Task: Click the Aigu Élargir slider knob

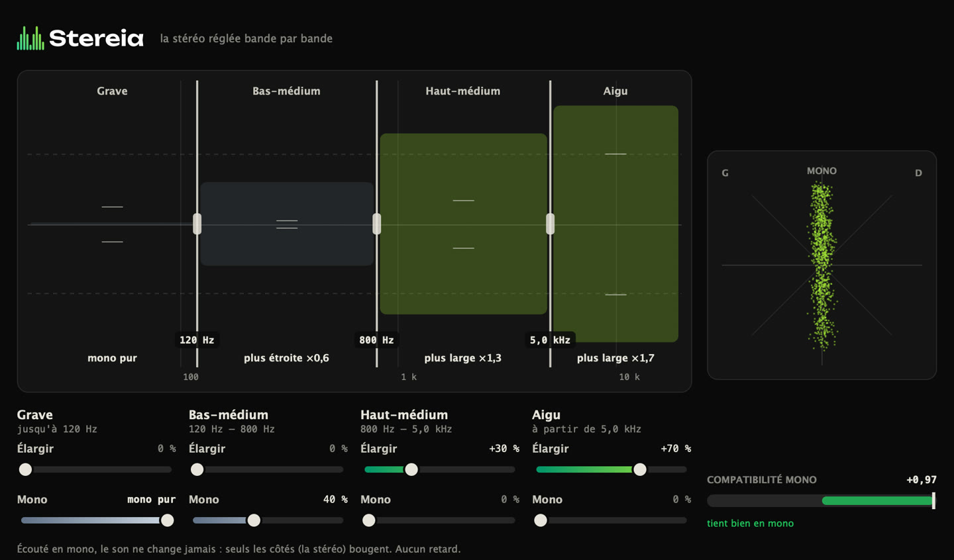Action: 640,469
